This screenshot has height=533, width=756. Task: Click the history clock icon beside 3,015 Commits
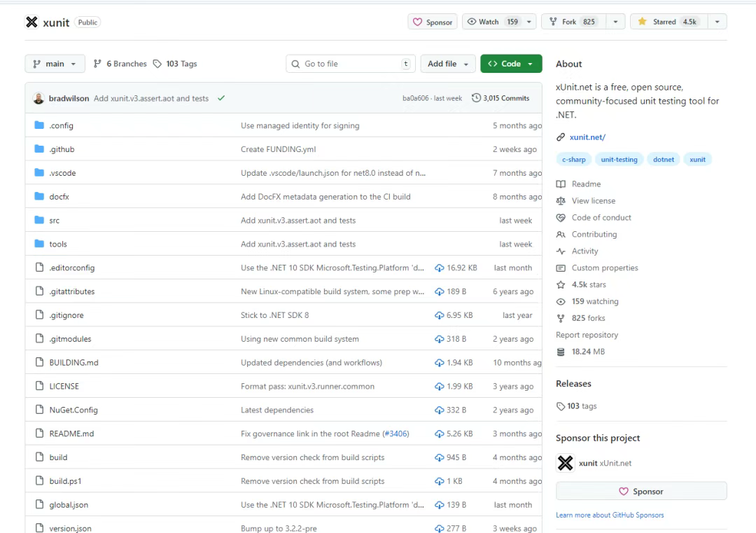click(x=476, y=98)
